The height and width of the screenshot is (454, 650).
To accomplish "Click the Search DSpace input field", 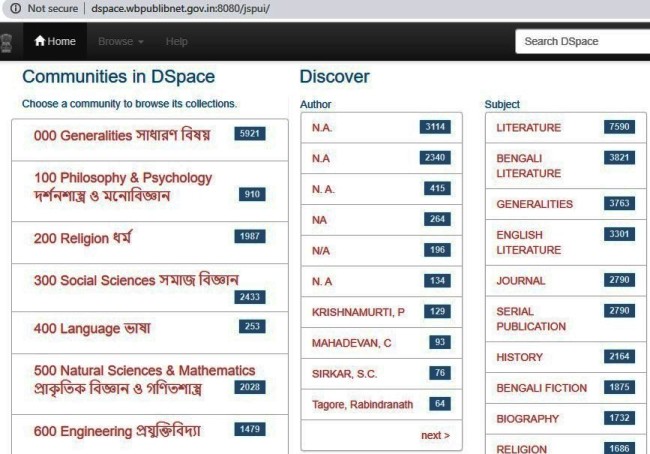I will coord(580,42).
